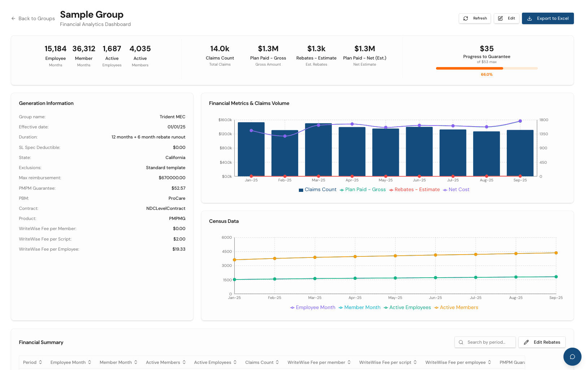Click the Financial Summary heading
Screen dimensions: 588x370
click(x=41, y=343)
